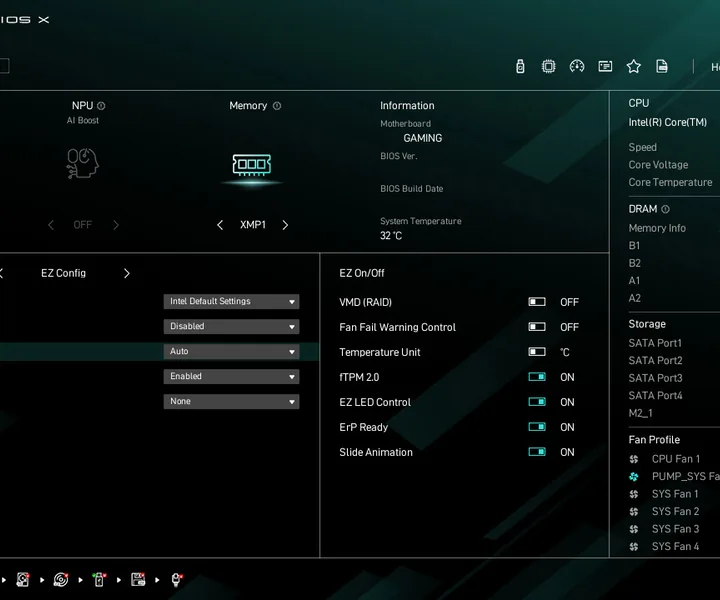The width and height of the screenshot is (720, 600).
Task: Click left arrow next to NPU OFF
Action: coord(51,225)
